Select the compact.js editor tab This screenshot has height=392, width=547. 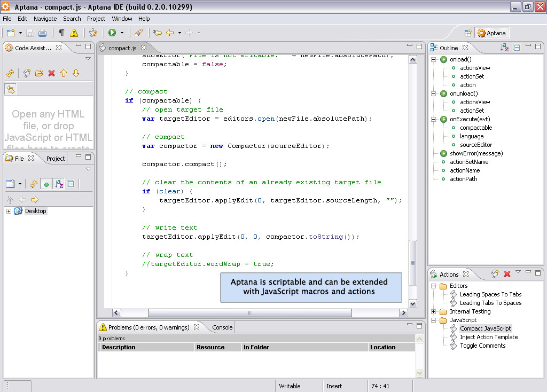click(122, 48)
